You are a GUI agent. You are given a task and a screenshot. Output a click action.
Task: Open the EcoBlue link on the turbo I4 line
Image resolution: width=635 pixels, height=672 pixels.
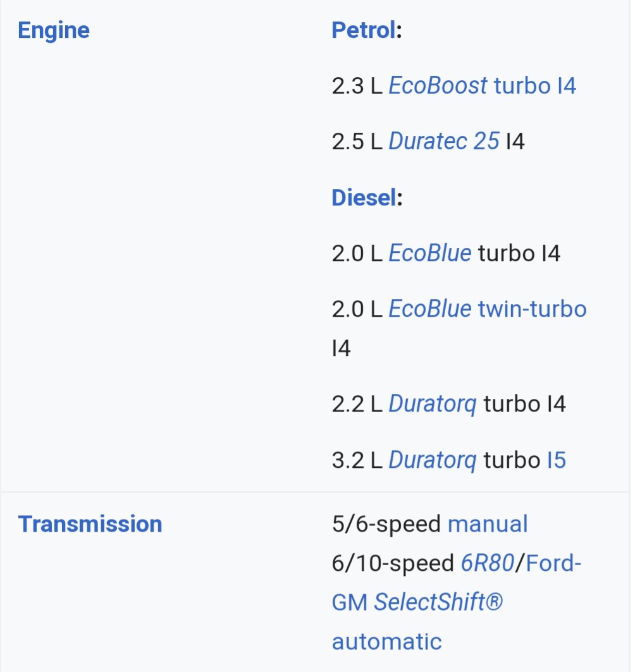coord(429,253)
